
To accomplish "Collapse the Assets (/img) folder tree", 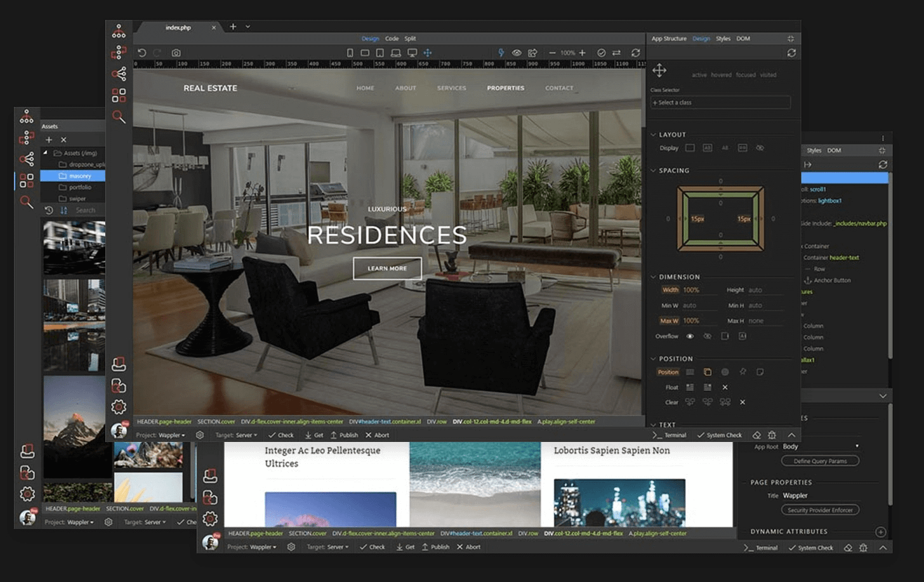I will (45, 153).
